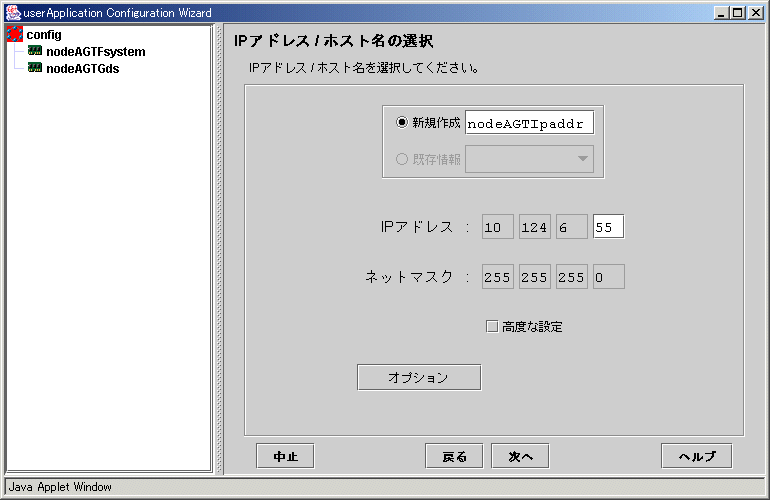
Task: Select the 既存情報 radio button
Action: coord(402,159)
